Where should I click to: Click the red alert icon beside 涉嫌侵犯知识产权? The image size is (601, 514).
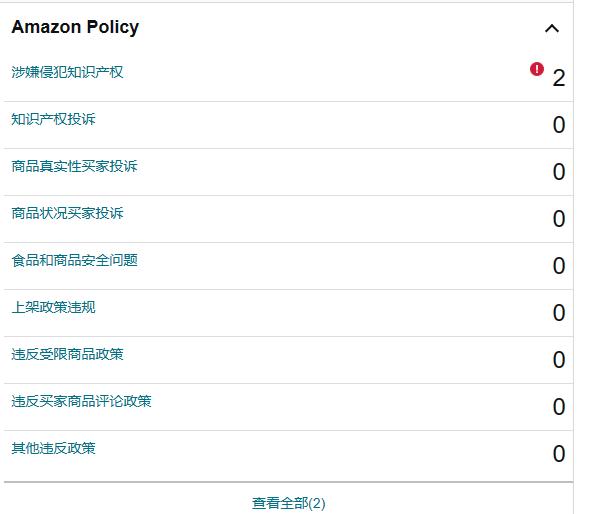[x=537, y=70]
